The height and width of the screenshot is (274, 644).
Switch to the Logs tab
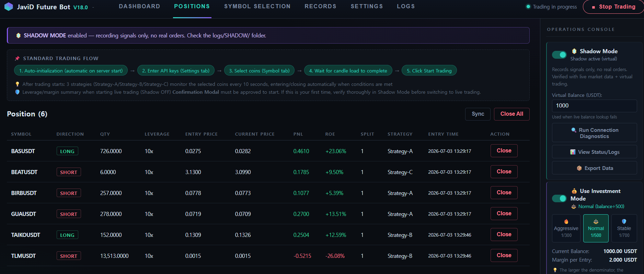point(406,7)
